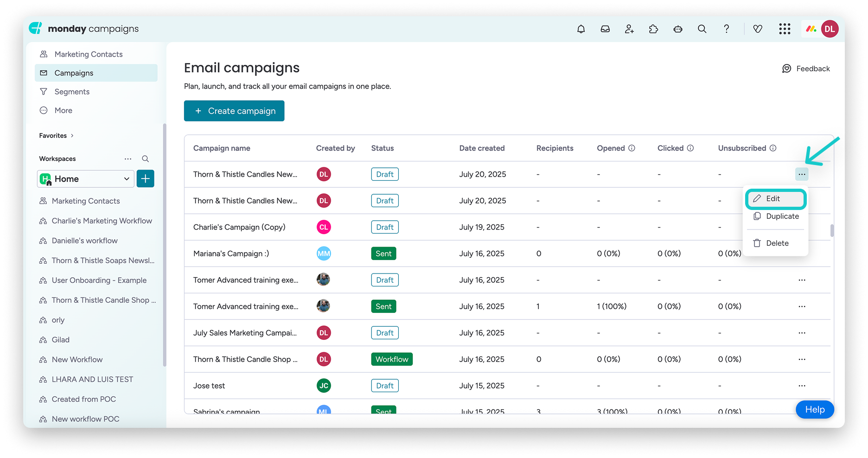Screen dimensions: 868x458
Task: Choose Delete from the context menu
Action: 776,243
